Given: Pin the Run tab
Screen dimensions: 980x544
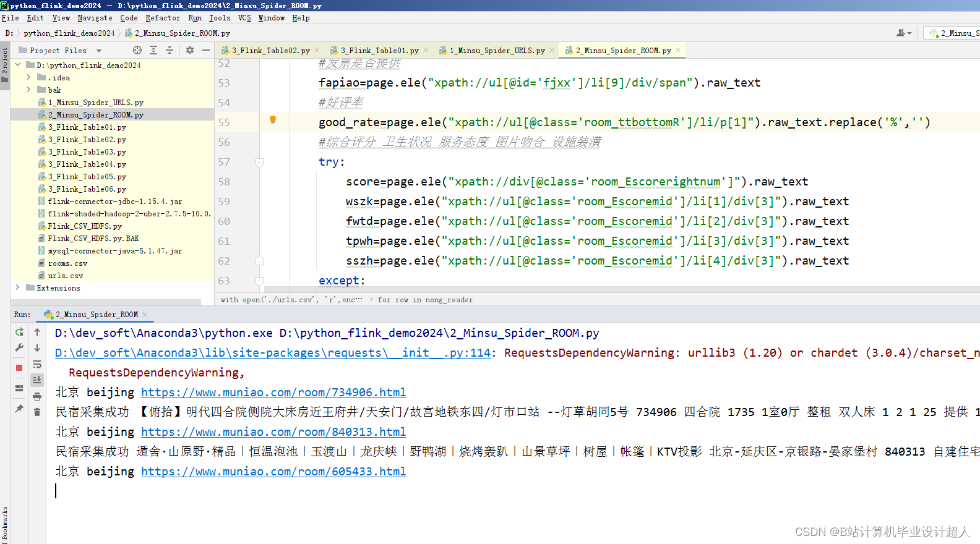Looking at the screenshot, I should (x=19, y=409).
